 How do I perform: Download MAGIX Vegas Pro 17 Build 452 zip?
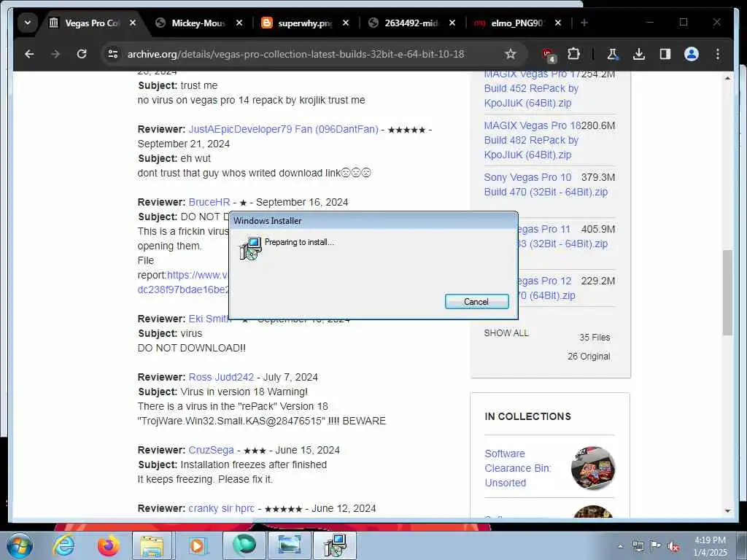coord(531,88)
